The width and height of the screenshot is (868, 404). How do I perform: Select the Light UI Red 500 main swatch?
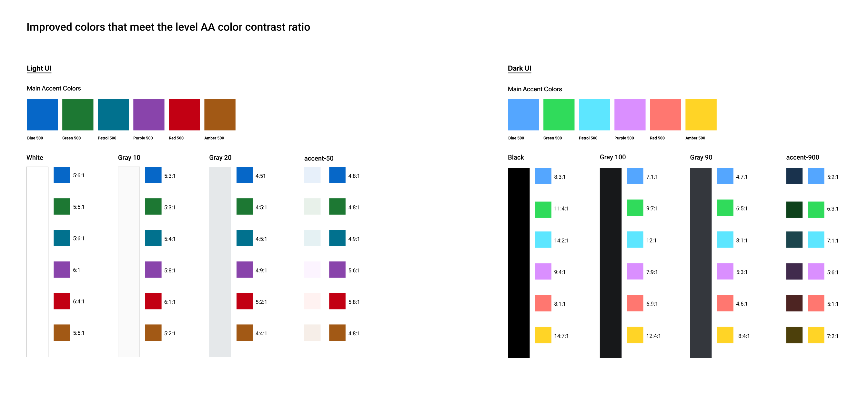point(184,114)
